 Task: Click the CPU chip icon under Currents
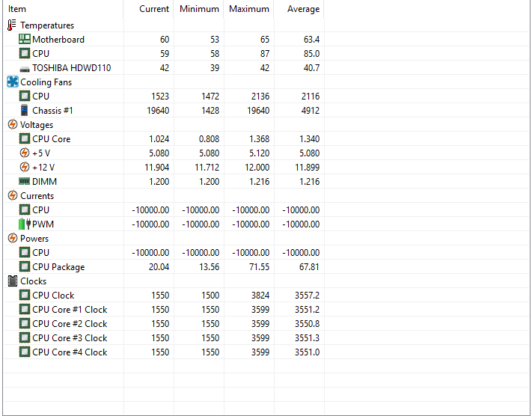click(x=25, y=210)
